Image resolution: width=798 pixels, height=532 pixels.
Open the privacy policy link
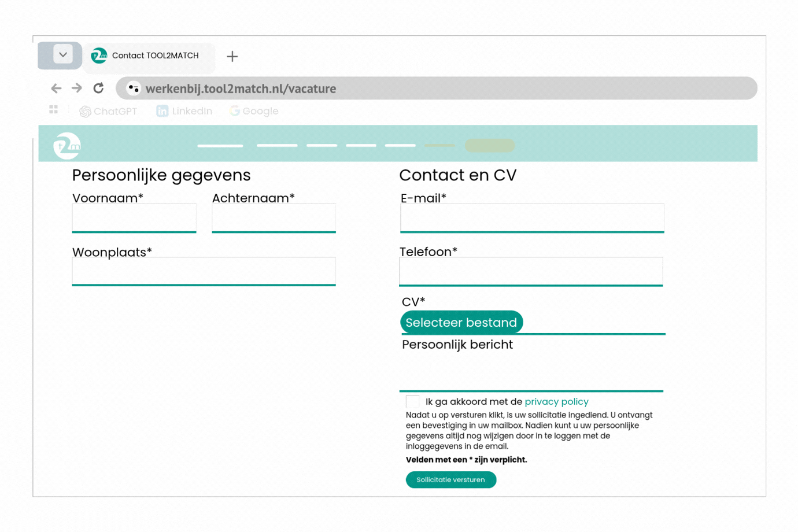click(556, 402)
